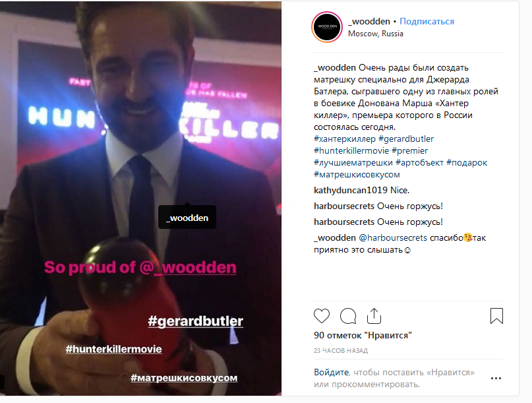532x403 pixels.
Task: Open hashtag #хантеркиллер
Action: coord(345,139)
